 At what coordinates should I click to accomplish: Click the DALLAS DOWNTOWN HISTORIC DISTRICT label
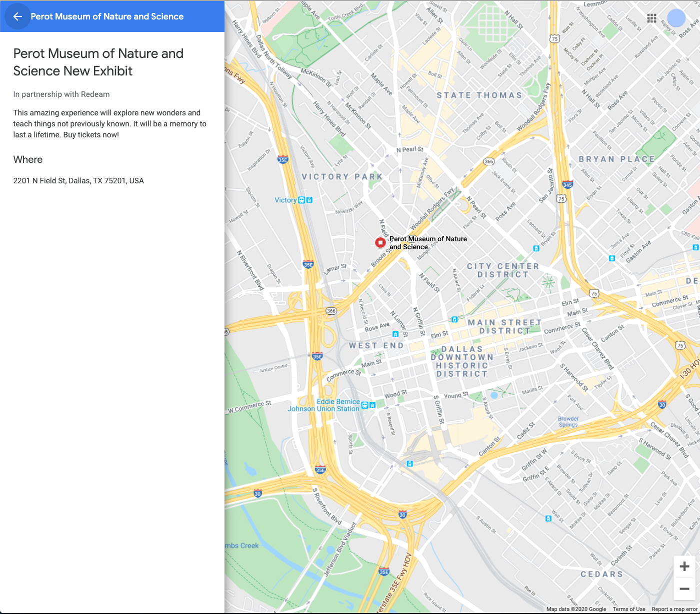coord(462,361)
